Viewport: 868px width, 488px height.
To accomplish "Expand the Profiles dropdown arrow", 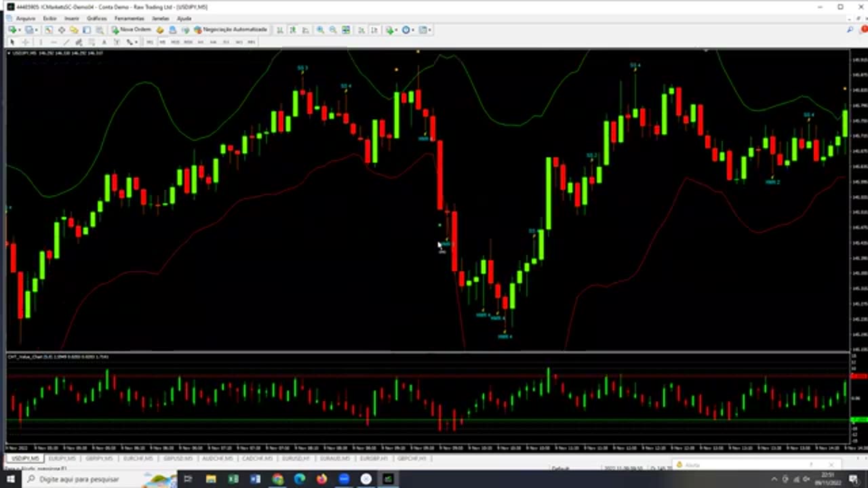I will coord(37,30).
